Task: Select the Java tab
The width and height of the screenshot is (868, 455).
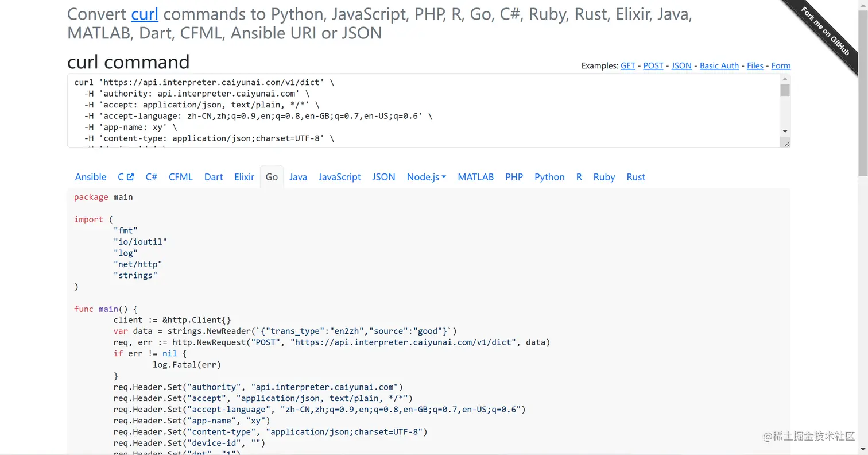Action: 298,177
